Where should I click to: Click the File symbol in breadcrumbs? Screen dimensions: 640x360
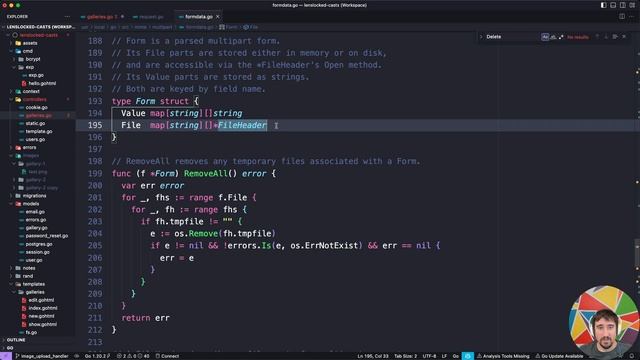pos(251,27)
